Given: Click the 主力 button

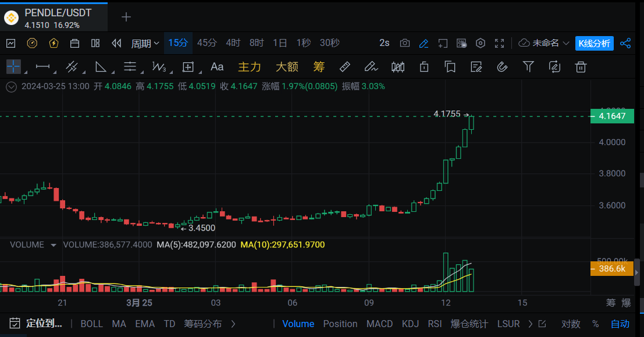Looking at the screenshot, I should [250, 67].
